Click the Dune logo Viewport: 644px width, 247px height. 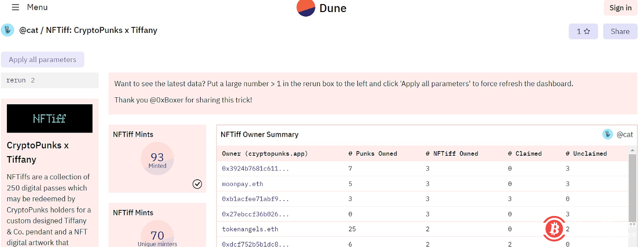click(306, 8)
